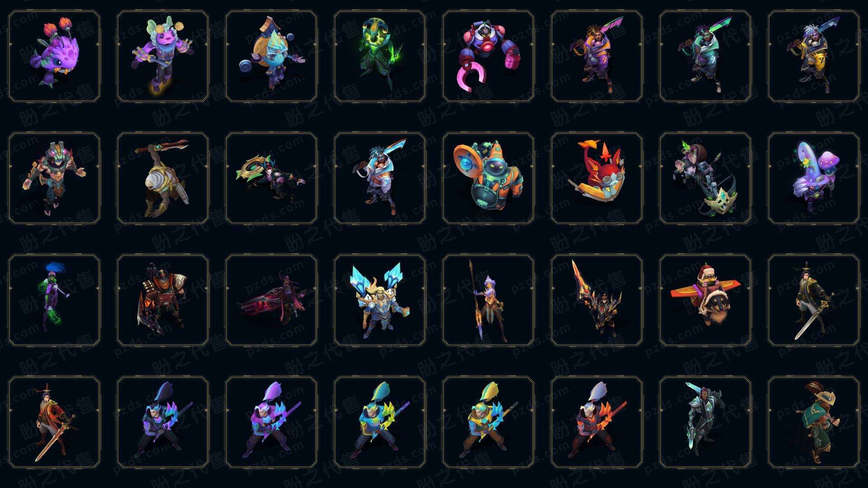Open the purple mushroom creature skin

pos(814,178)
